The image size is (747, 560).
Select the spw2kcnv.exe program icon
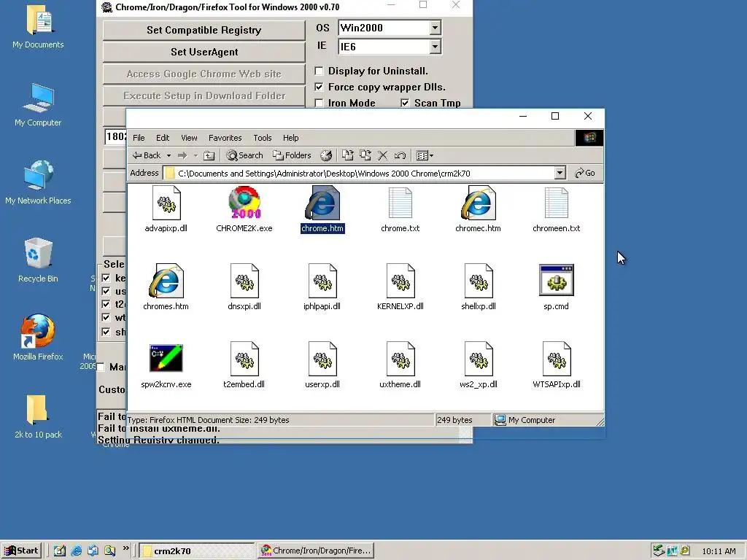[x=166, y=358]
